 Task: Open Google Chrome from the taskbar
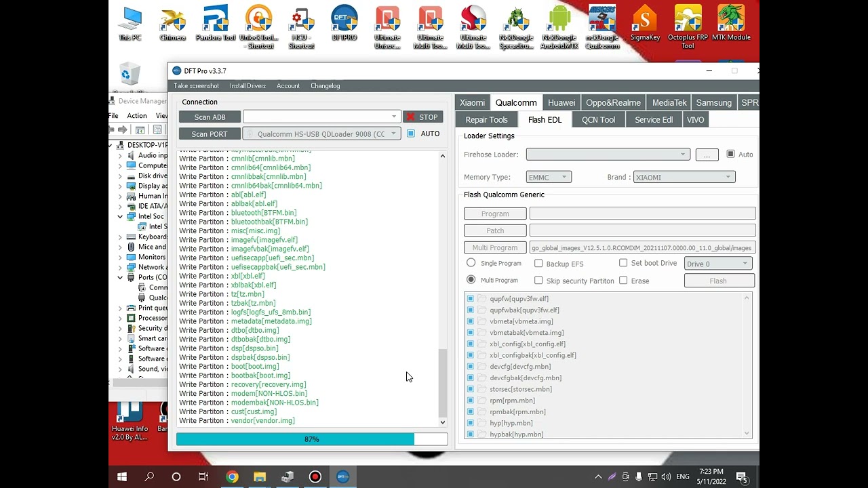click(232, 477)
